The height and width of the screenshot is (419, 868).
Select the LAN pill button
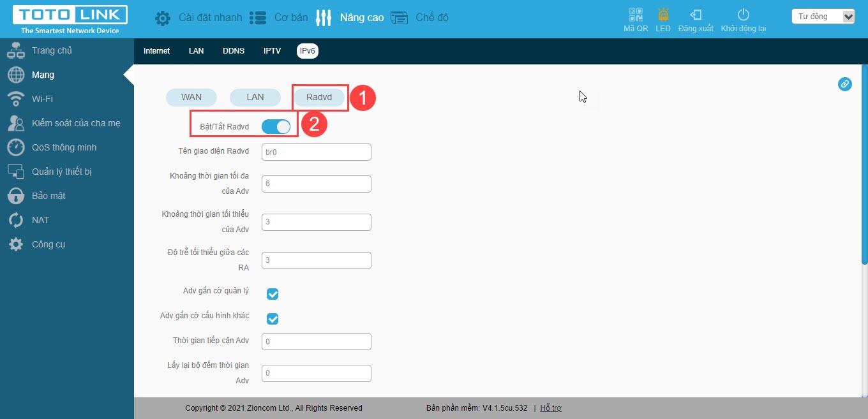click(255, 97)
